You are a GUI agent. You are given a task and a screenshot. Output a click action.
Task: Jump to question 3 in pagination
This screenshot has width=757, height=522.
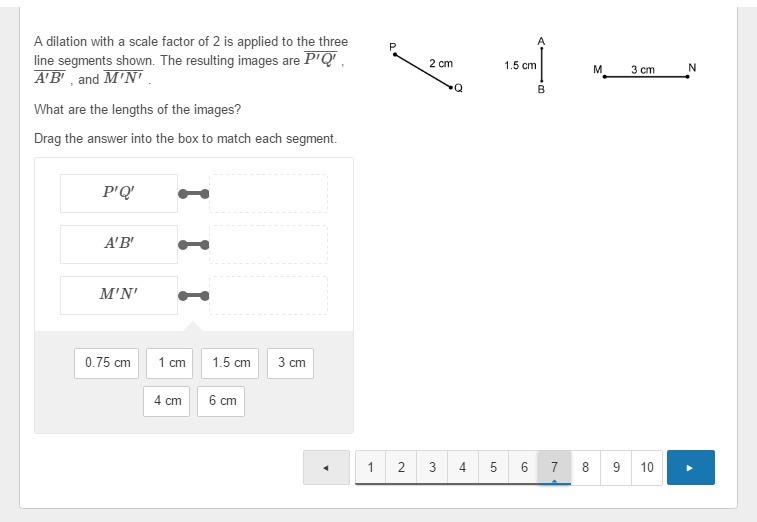(432, 467)
